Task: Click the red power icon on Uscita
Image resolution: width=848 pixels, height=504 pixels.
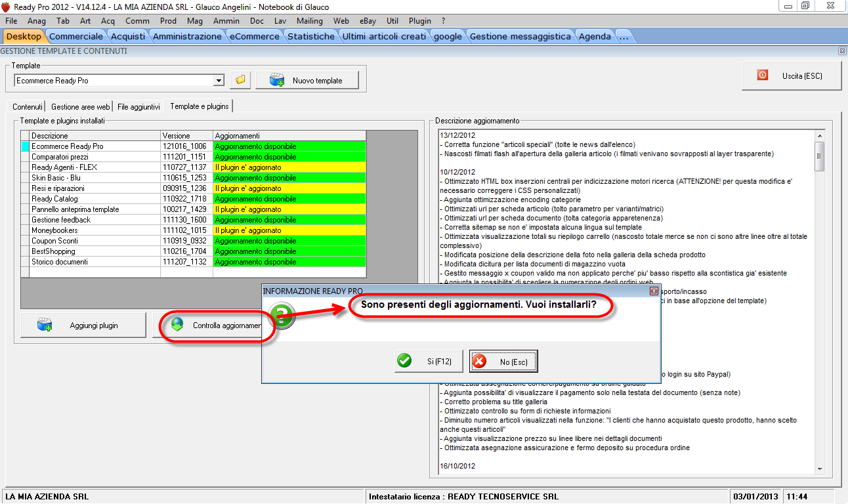Action: pos(762,75)
